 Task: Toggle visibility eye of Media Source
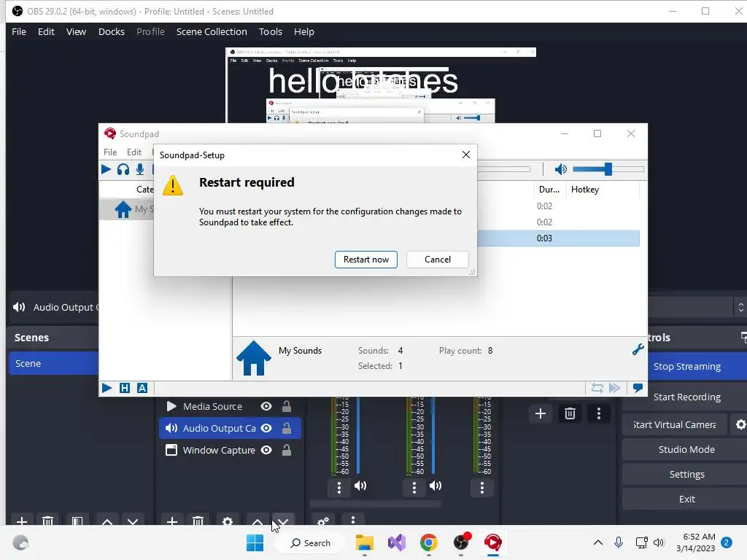point(266,406)
